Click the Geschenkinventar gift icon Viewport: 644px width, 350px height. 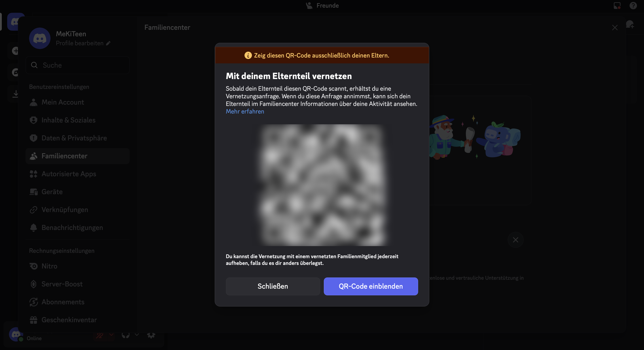(x=34, y=320)
